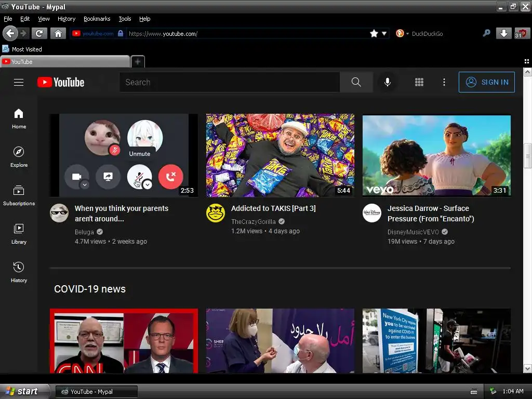This screenshot has width=532, height=399.
Task: Open the Tools menu
Action: coord(125,19)
